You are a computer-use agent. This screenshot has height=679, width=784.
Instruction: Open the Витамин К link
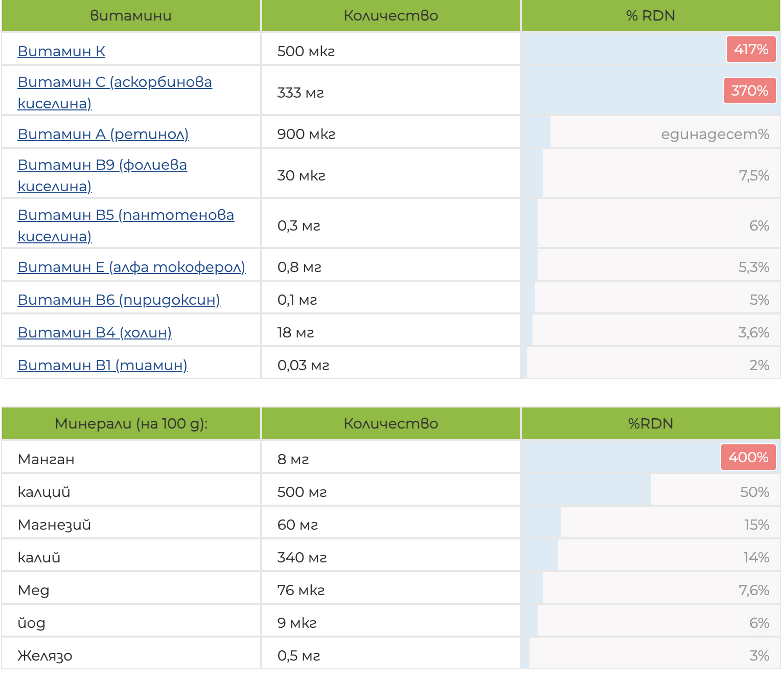point(61,51)
